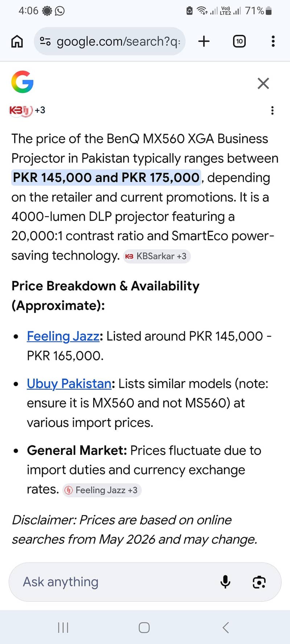290x644 pixels.
Task: Tap the Chrome home icon
Action: tap(17, 41)
